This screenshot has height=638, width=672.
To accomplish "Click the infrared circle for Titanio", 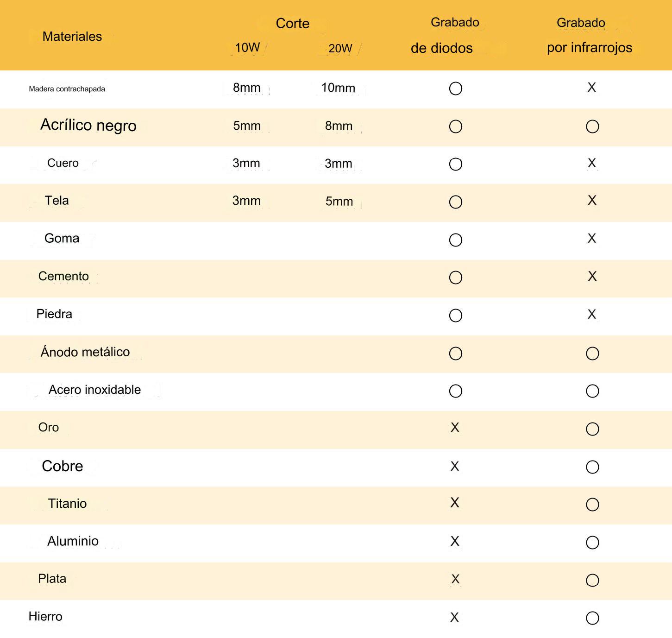I will (x=592, y=505).
